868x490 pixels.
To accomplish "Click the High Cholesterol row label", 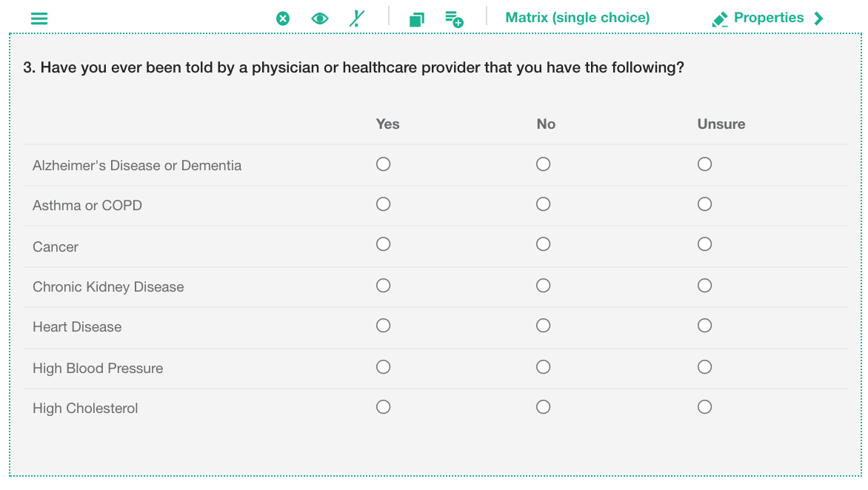I will pos(85,409).
